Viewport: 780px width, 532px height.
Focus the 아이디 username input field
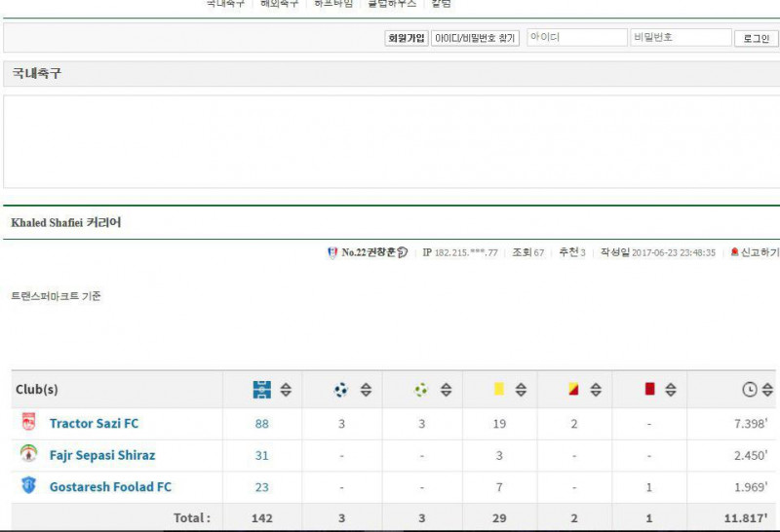[x=576, y=38]
